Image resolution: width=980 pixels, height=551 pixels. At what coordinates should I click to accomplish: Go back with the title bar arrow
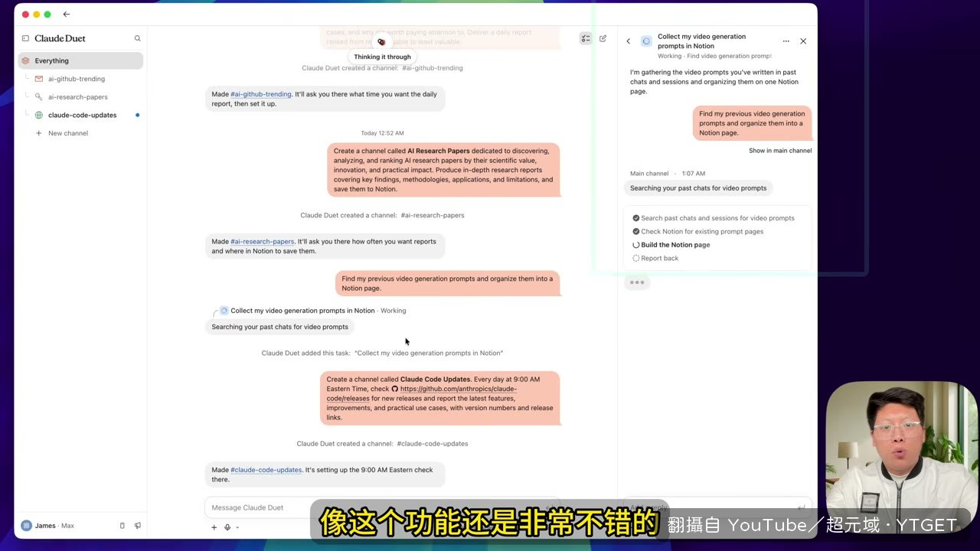click(x=67, y=15)
